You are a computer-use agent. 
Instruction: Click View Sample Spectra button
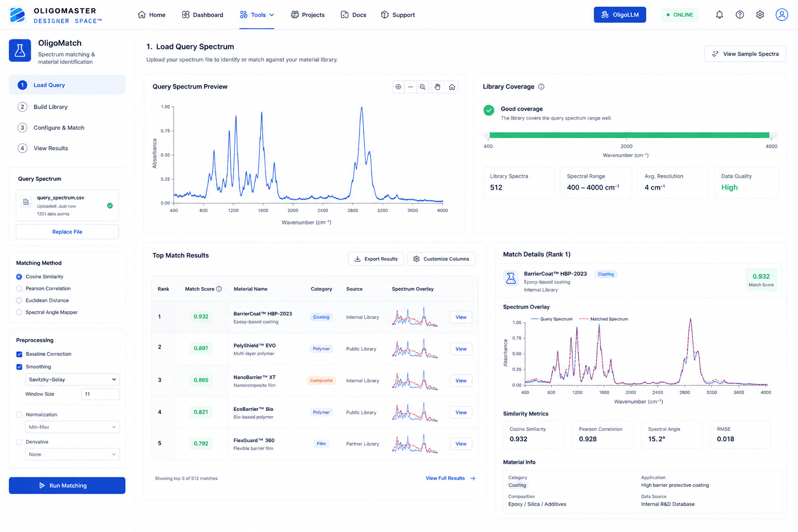coord(745,54)
